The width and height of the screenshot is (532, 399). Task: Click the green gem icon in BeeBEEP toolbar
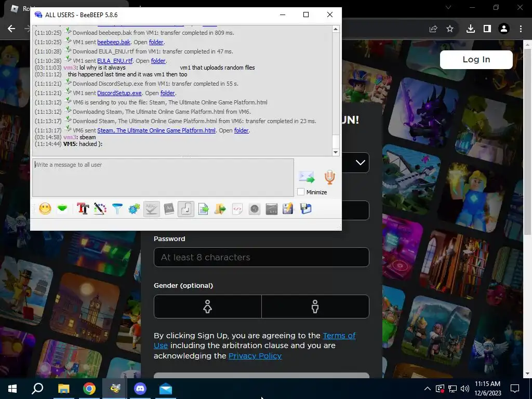62,209
